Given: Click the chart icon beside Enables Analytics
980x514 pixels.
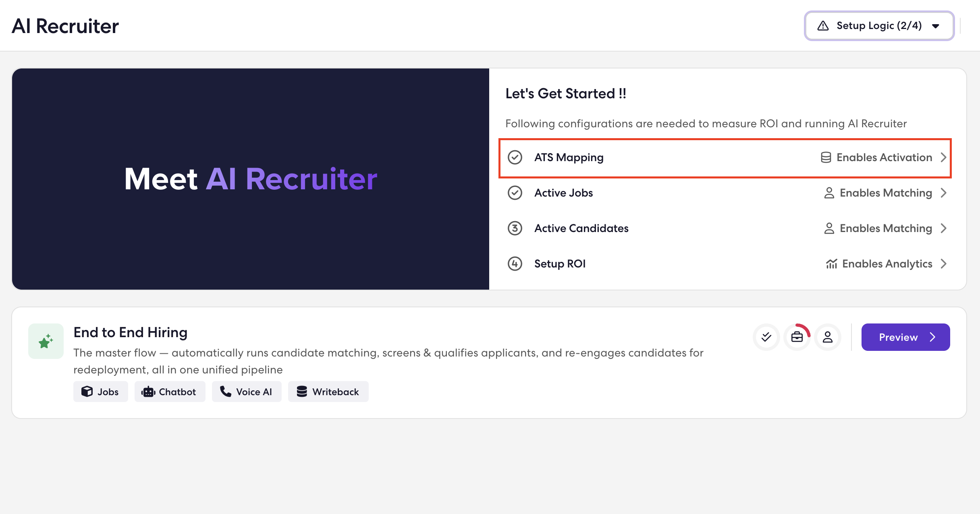Looking at the screenshot, I should (x=832, y=264).
